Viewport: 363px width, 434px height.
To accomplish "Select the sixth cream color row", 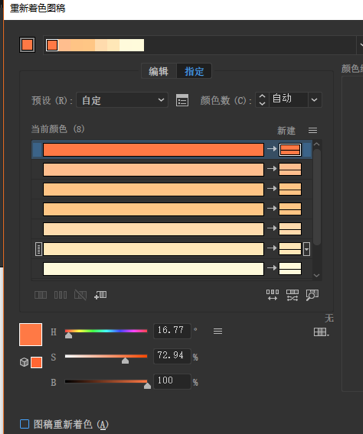I will tap(153, 249).
